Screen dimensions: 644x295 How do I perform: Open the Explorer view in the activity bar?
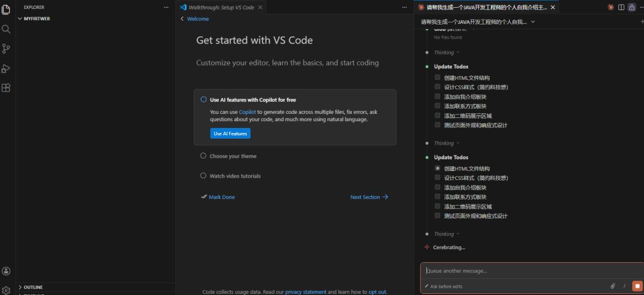point(6,9)
